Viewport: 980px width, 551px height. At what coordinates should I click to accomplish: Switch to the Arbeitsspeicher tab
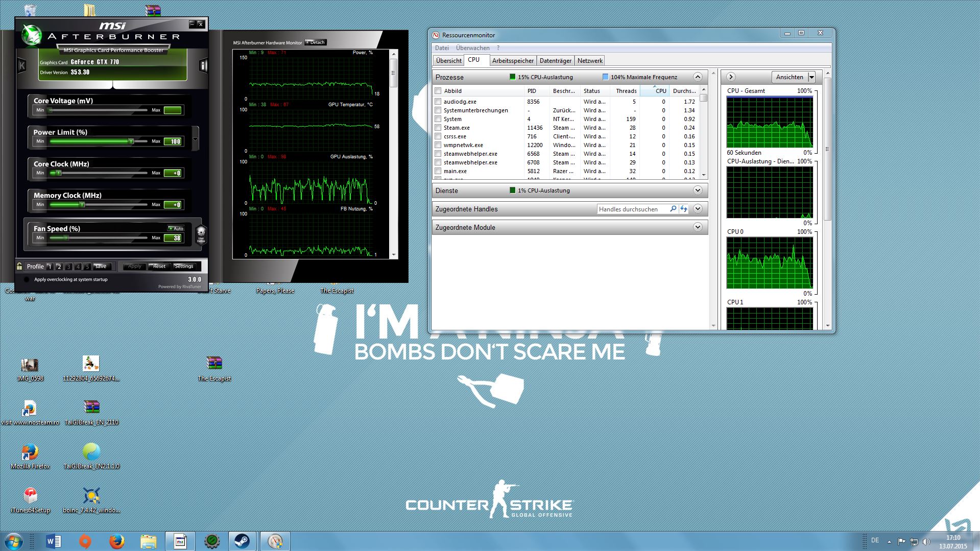[x=513, y=61]
